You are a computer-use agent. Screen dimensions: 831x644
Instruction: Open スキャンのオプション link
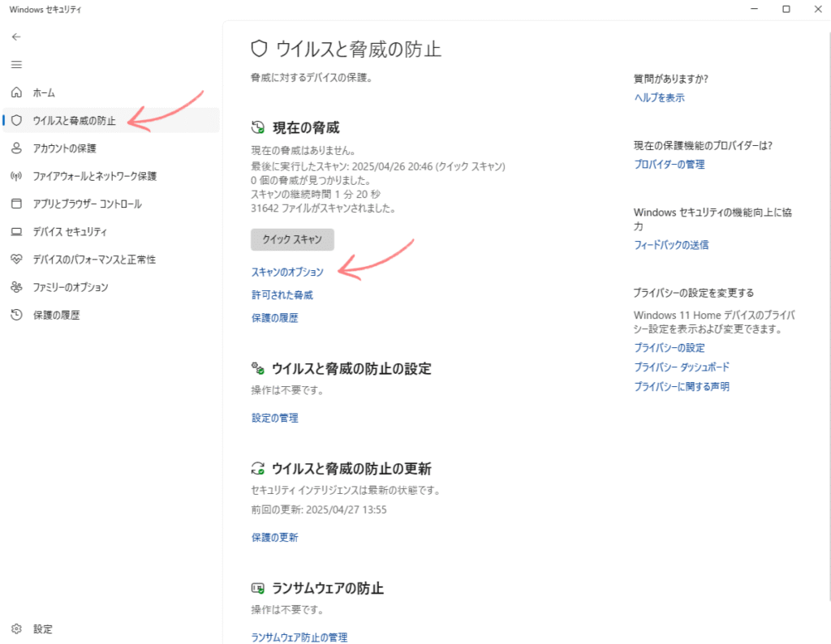[x=287, y=272]
